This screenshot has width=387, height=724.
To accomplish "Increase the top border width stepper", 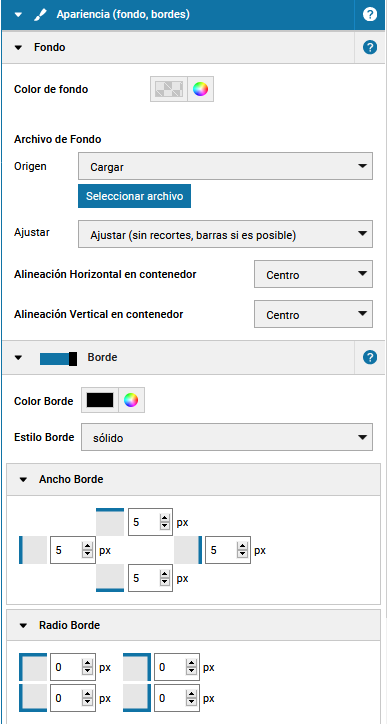I will [164, 519].
